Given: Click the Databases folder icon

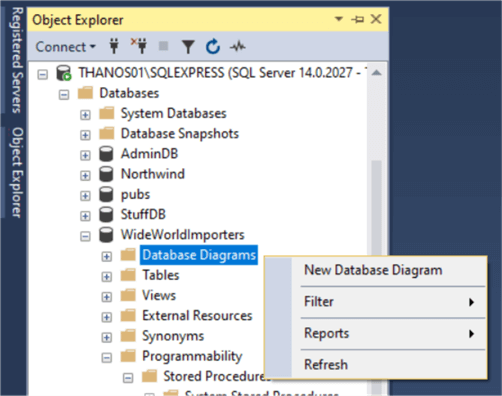Looking at the screenshot, I should coord(85,93).
